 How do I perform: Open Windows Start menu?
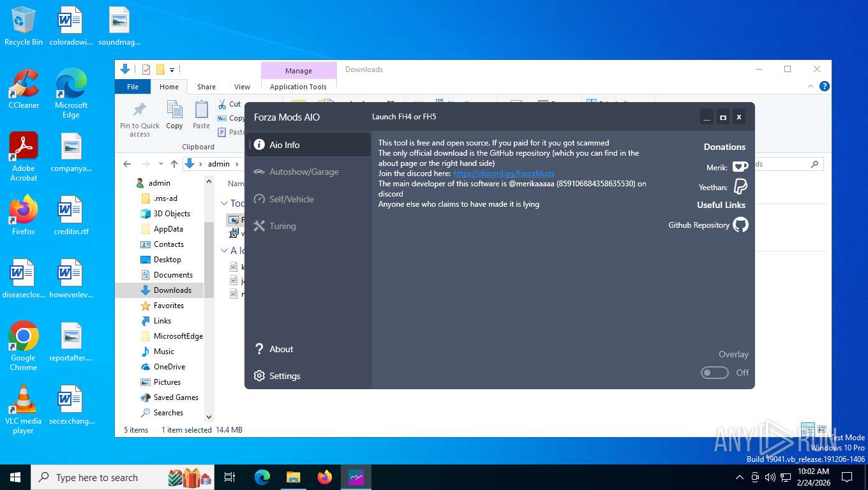pos(15,477)
